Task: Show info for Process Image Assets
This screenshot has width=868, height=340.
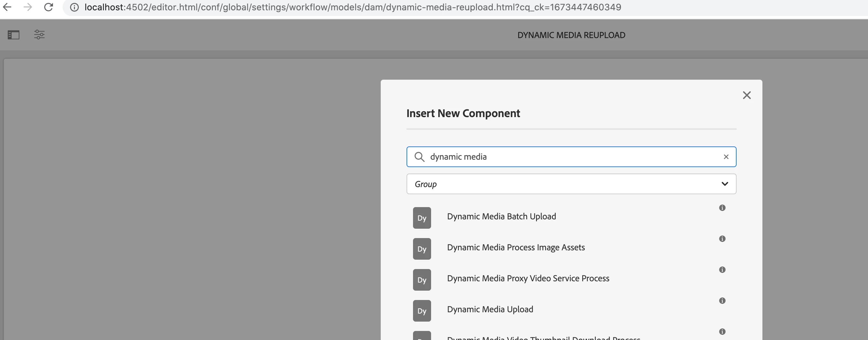Action: (722, 239)
